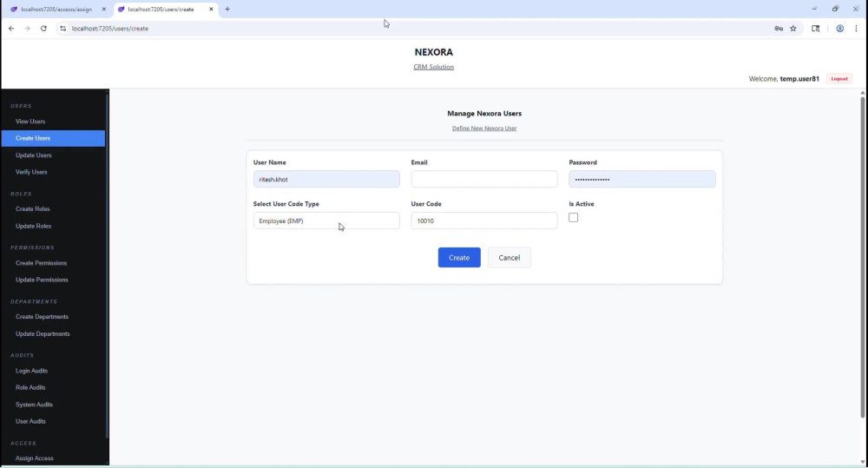View System Audits
Image resolution: width=868 pixels, height=468 pixels.
click(34, 405)
